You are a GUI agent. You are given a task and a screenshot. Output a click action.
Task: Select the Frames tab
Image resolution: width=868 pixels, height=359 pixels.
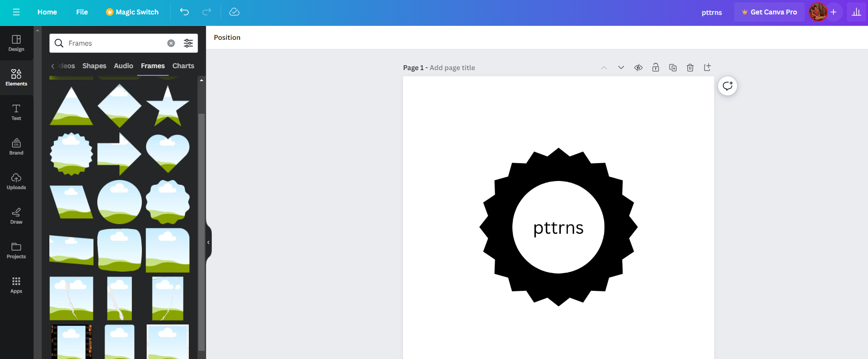pos(153,66)
